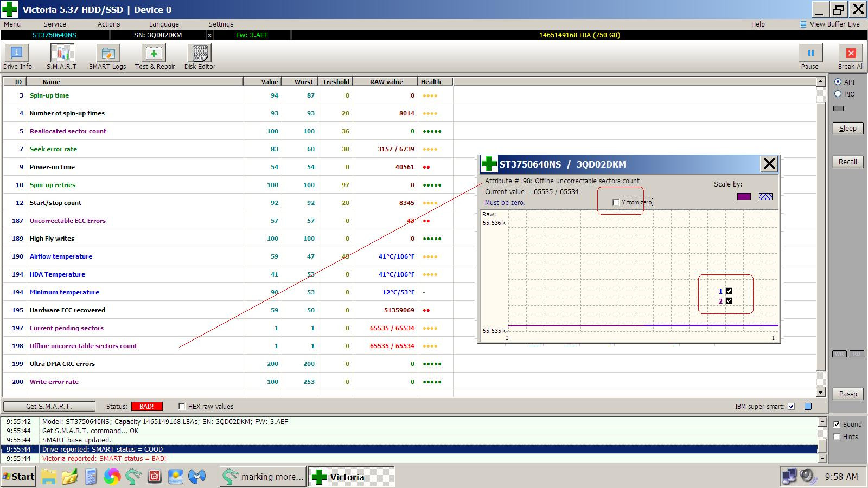Select the PIO radio button
868x488 pixels.
click(x=838, y=94)
